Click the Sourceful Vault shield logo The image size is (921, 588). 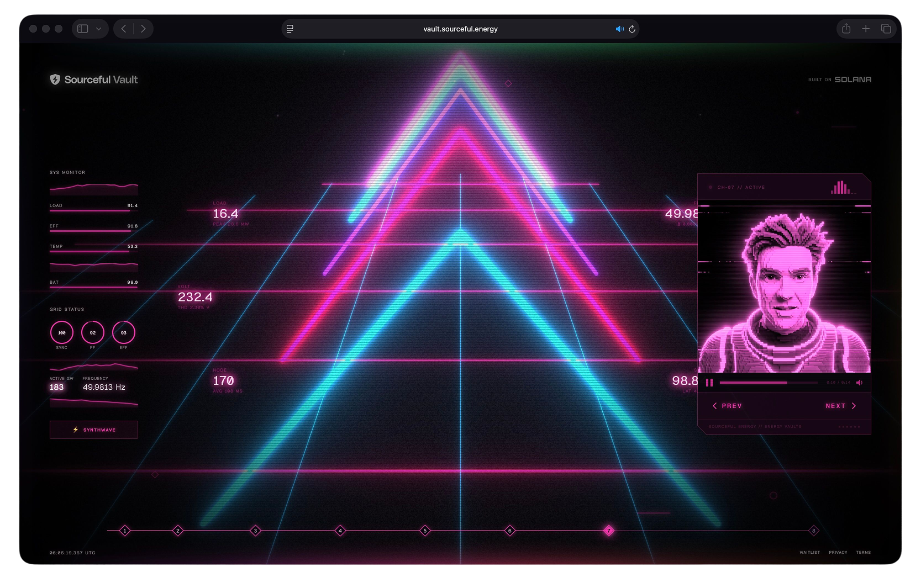coord(55,80)
